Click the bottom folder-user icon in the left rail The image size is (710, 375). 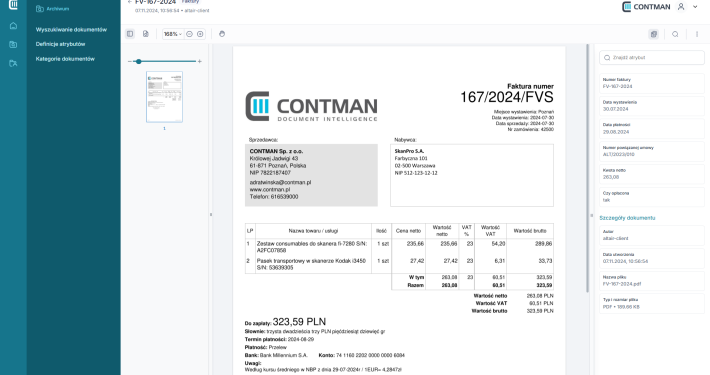tap(13, 63)
